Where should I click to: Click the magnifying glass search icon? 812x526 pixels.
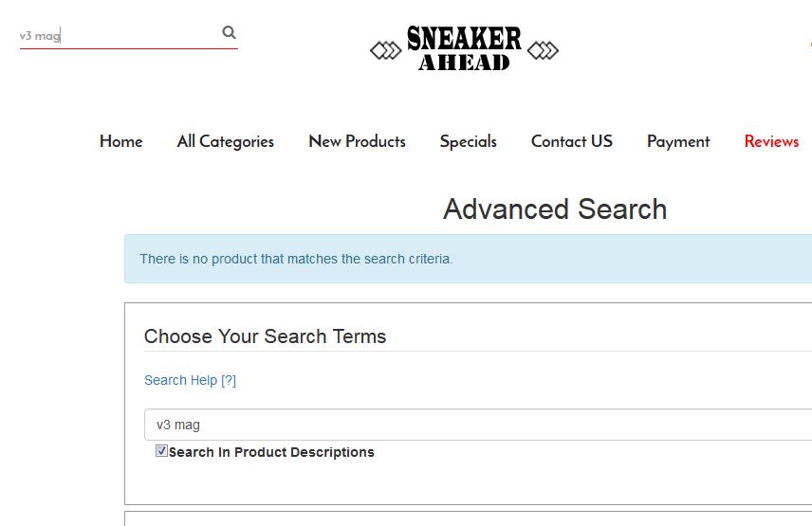pos(229,32)
